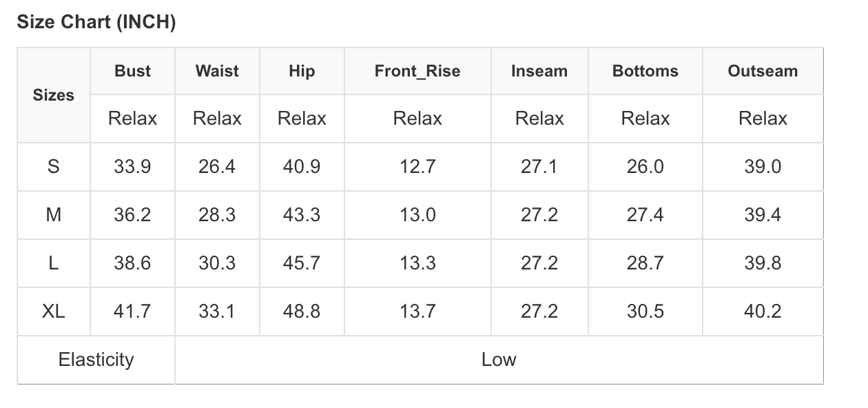Image resolution: width=868 pixels, height=408 pixels.
Task: Click the Size Chart (INCH) heading
Action: (x=96, y=22)
